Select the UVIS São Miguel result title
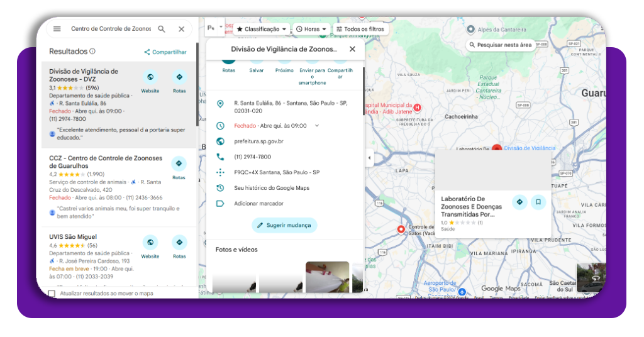The width and height of the screenshot is (644, 337). tap(73, 237)
